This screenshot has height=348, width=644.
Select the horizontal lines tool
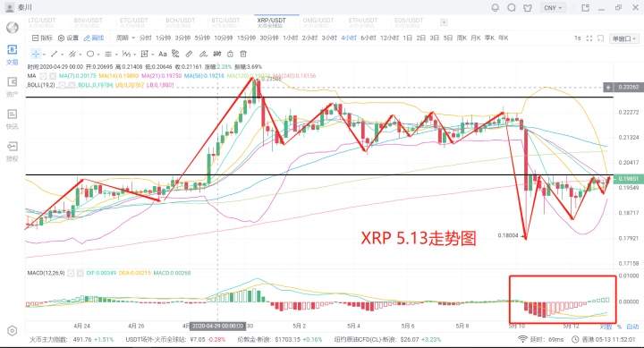[x=108, y=54]
